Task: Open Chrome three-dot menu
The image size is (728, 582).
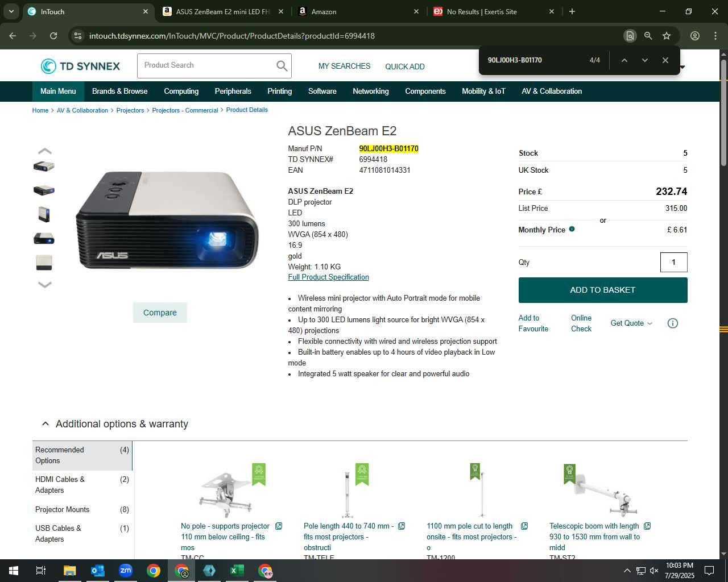Action: click(x=715, y=36)
